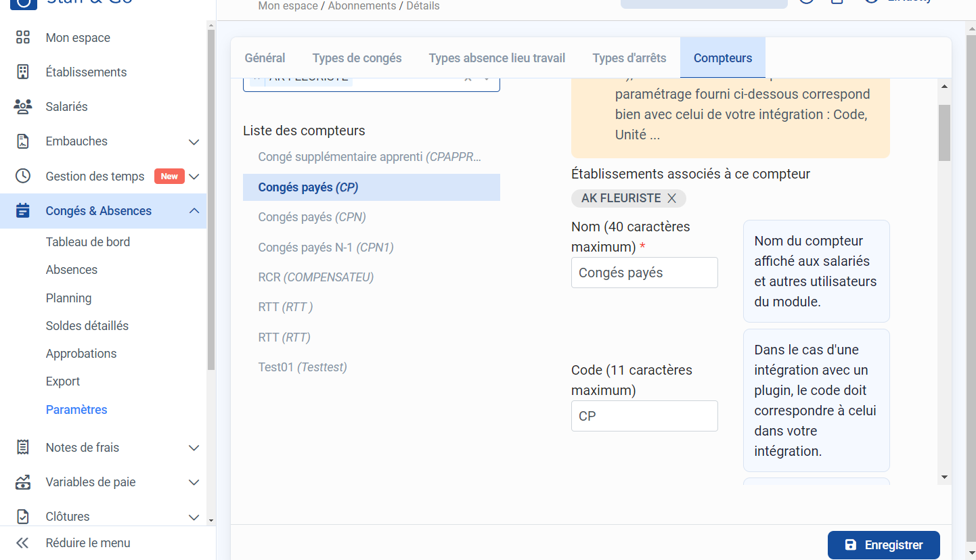The width and height of the screenshot is (976, 560).
Task: Open Salariés in sidebar
Action: [x=66, y=107]
